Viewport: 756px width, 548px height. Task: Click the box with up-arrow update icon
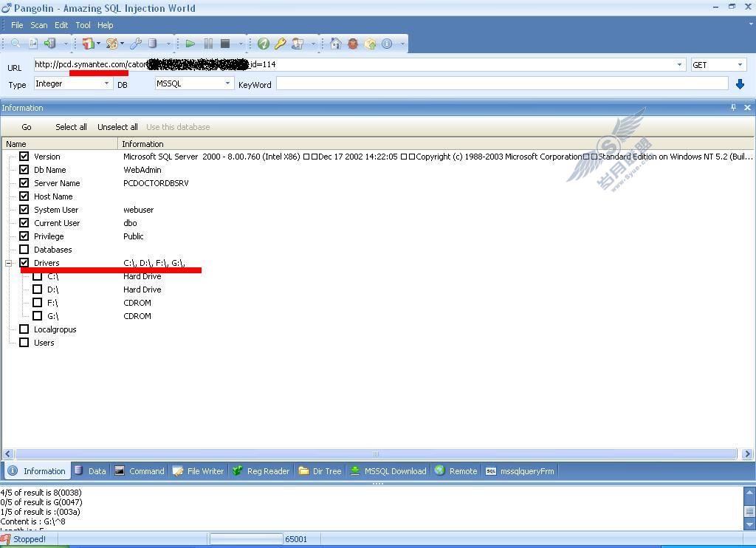[371, 44]
